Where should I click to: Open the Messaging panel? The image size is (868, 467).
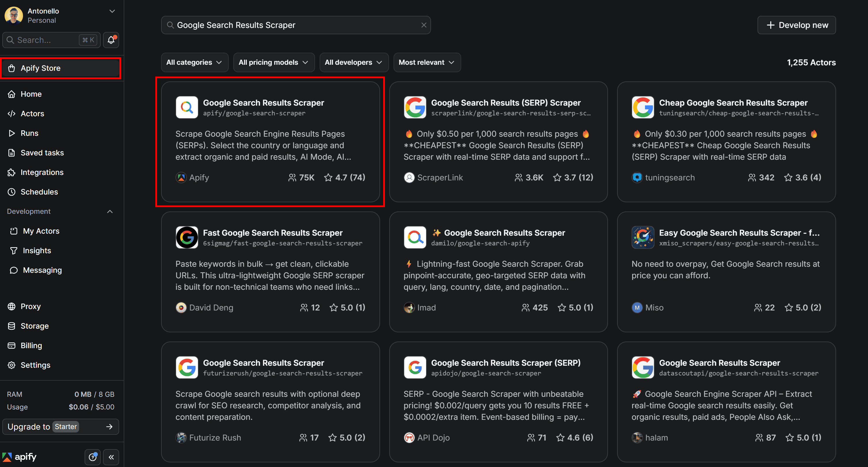click(x=42, y=270)
